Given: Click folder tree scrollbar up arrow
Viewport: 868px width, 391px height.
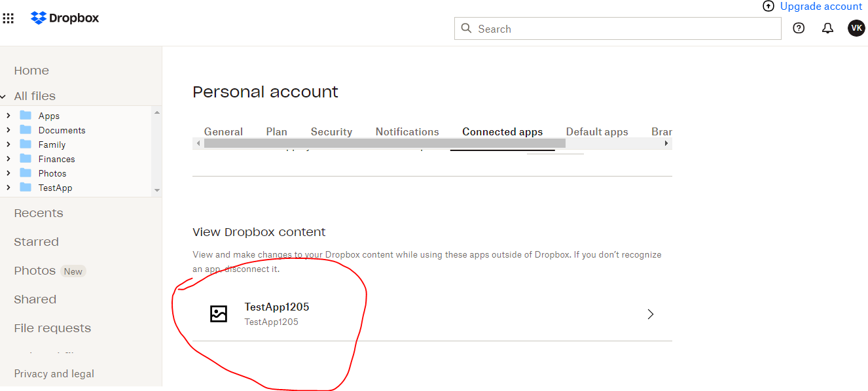Looking at the screenshot, I should 156,112.
